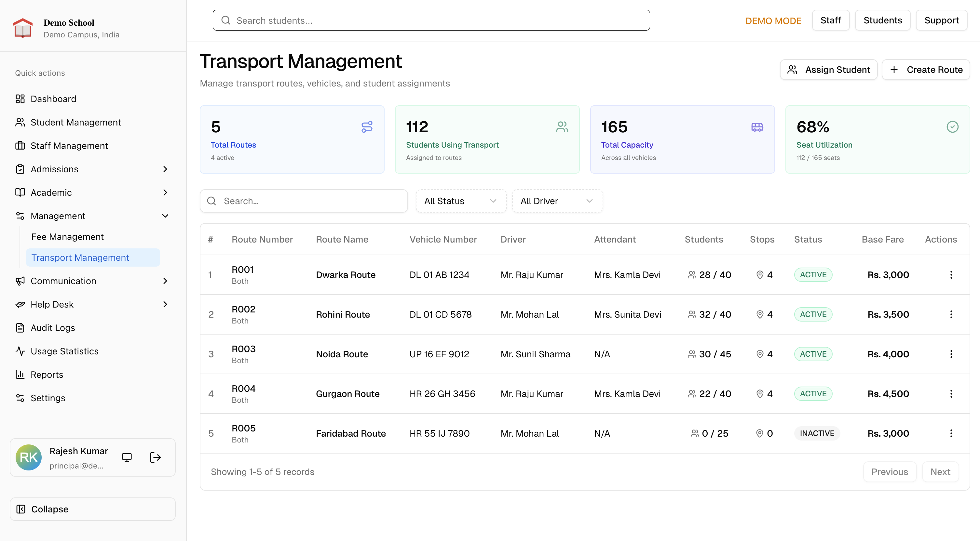Focus the Search students top field

tap(431, 20)
